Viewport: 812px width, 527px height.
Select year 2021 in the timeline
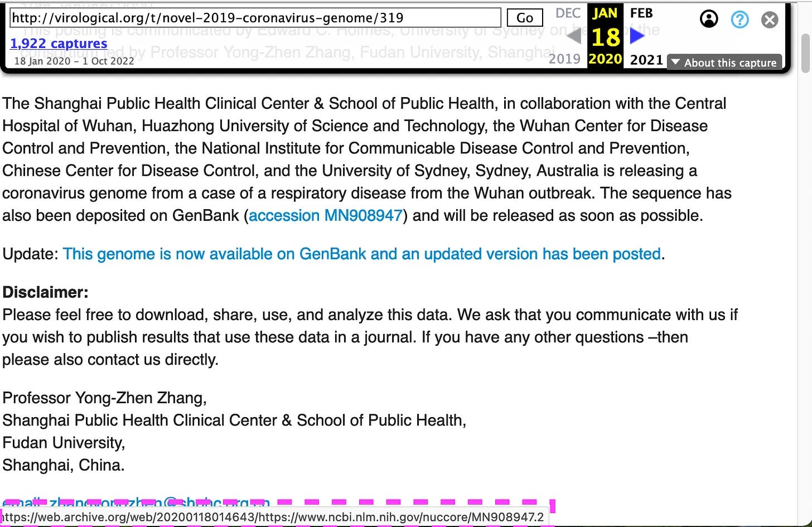(646, 59)
